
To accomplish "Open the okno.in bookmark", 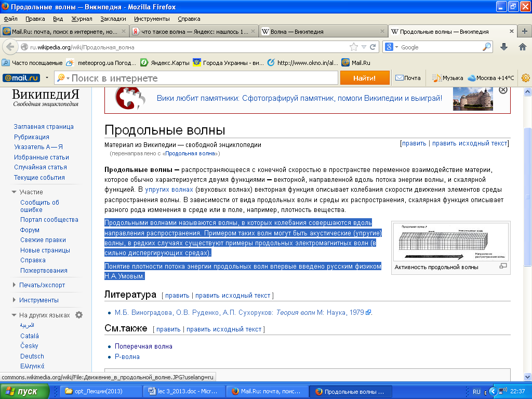I will [303, 63].
